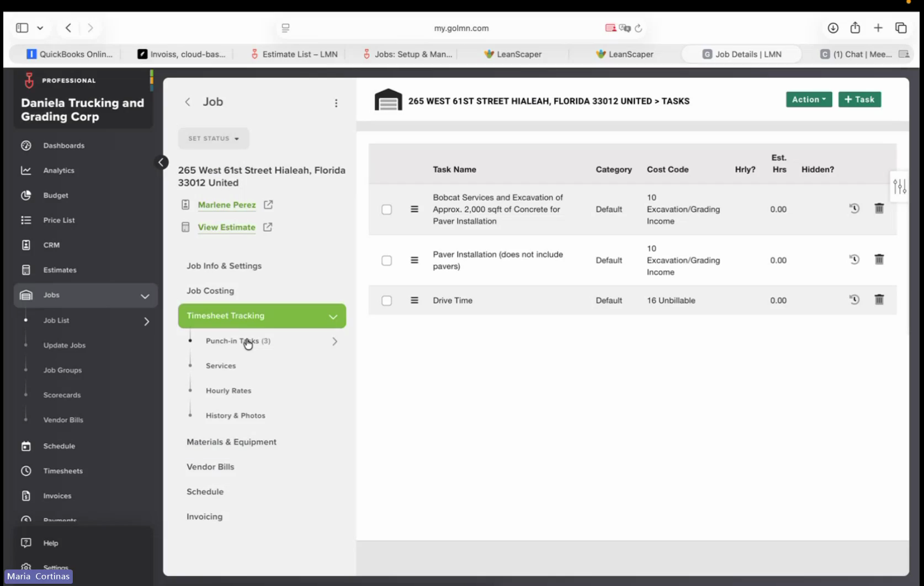924x586 pixels.
Task: Open Timesheets in the sidebar
Action: (63, 471)
